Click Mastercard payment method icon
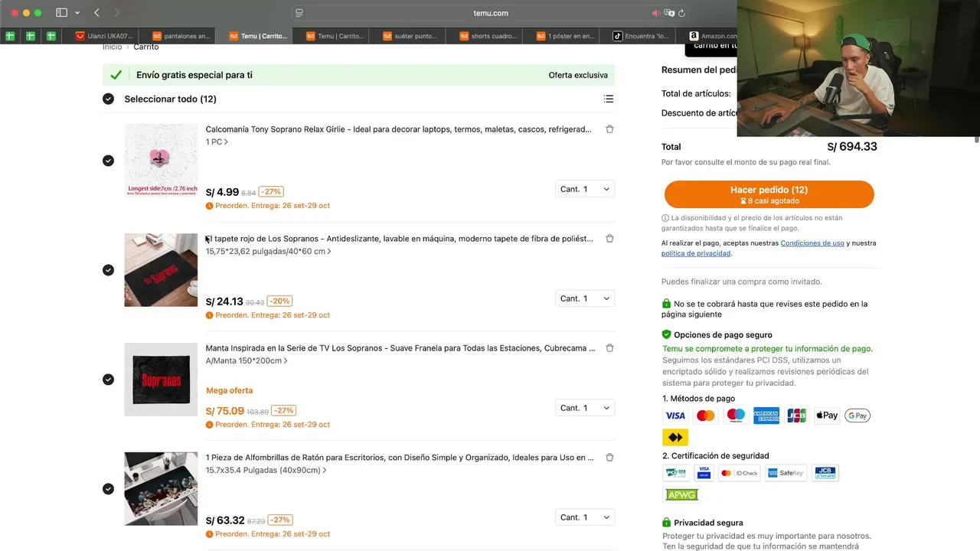Screen dimensions: 980x551 [x=706, y=416]
